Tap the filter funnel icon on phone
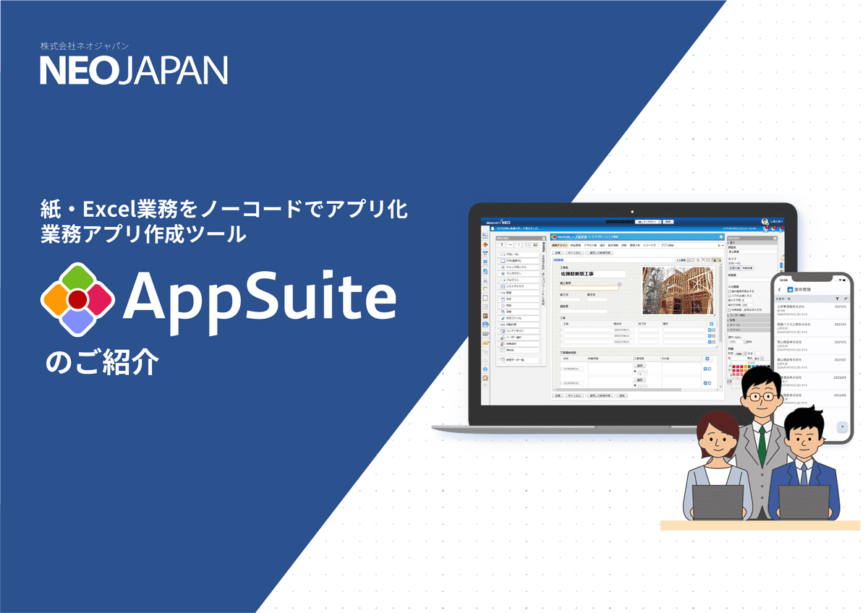Image resolution: width=868 pixels, height=613 pixels. pyautogui.click(x=837, y=299)
